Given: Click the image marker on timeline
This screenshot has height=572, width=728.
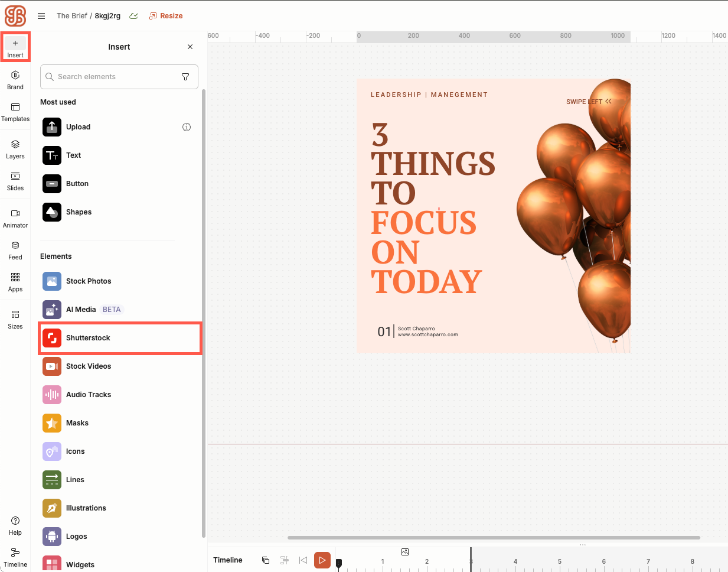Looking at the screenshot, I should point(405,552).
